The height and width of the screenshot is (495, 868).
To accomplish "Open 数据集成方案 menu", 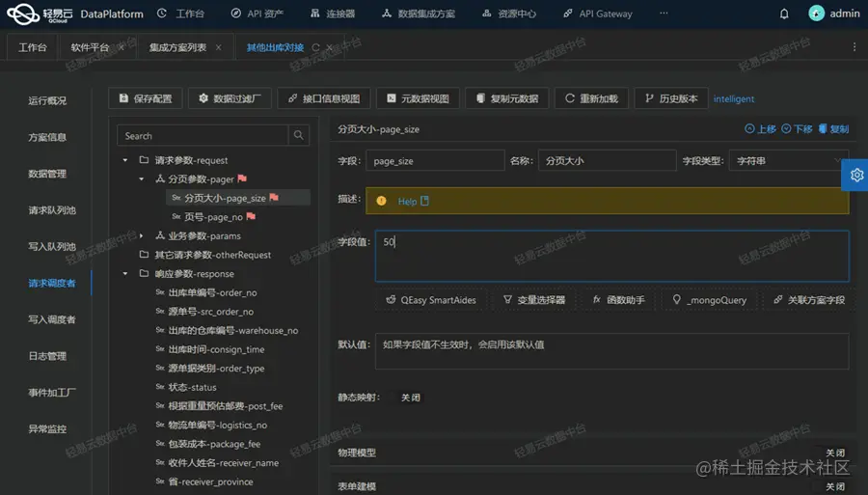I will [x=419, y=14].
